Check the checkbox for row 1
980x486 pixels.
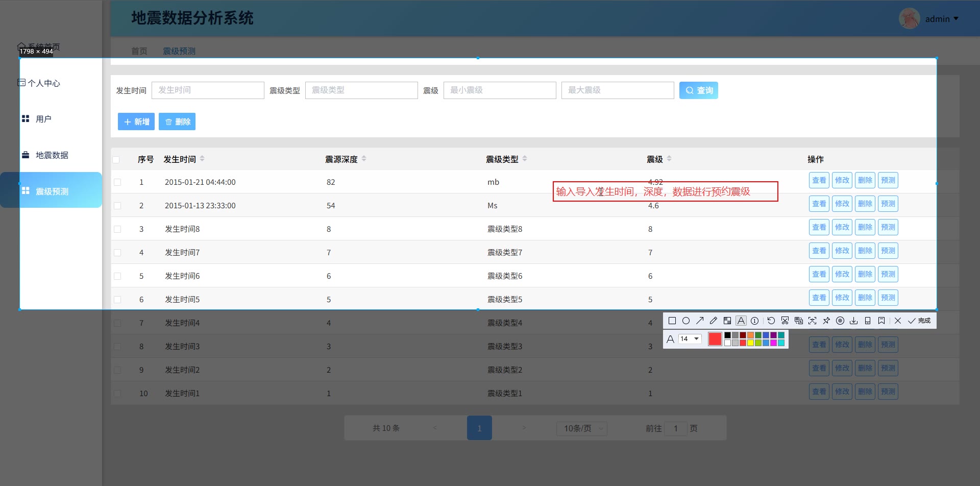click(117, 182)
